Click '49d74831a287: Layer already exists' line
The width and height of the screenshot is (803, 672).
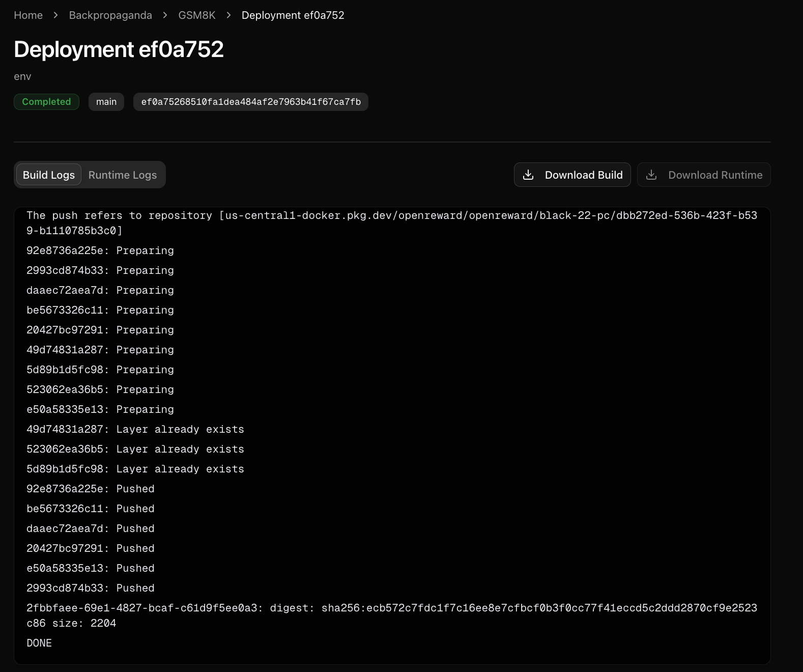point(135,429)
